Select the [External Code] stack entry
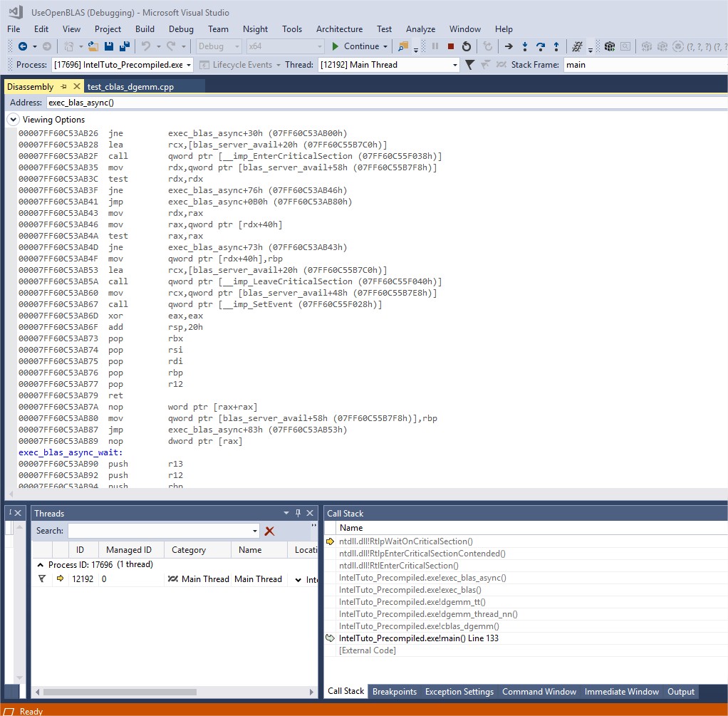 [368, 650]
